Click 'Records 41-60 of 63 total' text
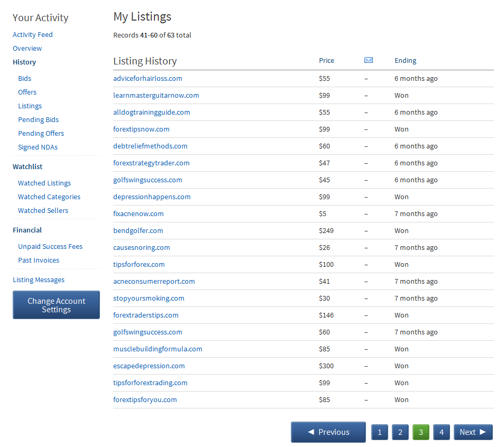 pyautogui.click(x=152, y=35)
